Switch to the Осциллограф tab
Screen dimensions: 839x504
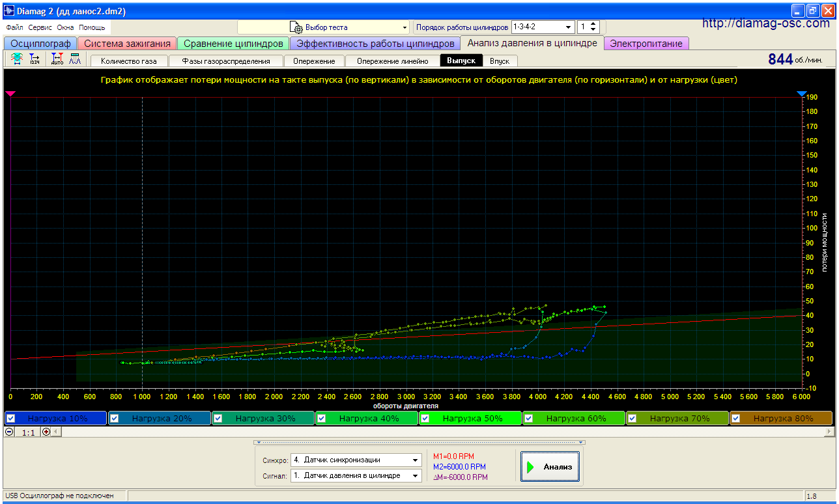40,44
